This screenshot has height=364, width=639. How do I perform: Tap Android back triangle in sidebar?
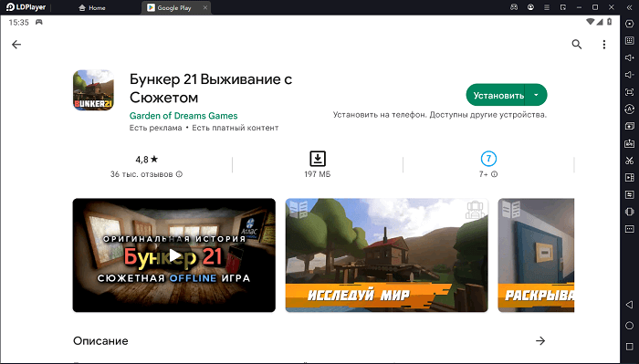pos(629,305)
